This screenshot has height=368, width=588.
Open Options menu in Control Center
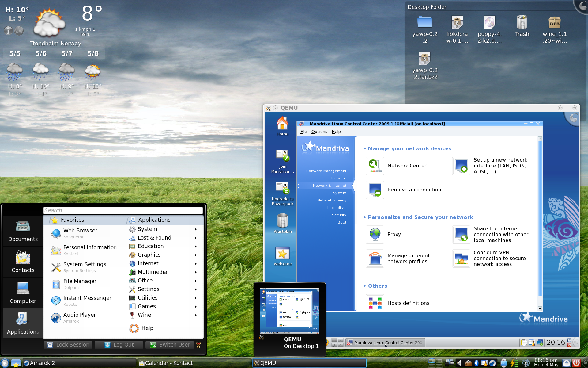point(319,132)
